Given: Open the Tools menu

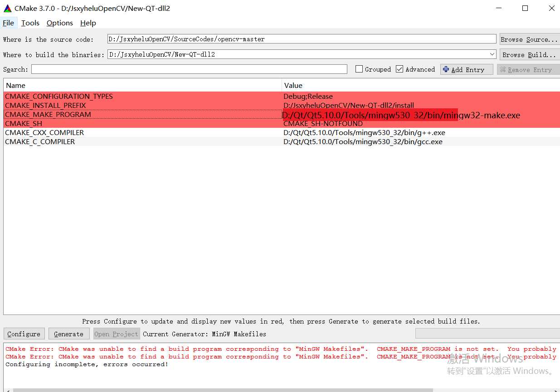Looking at the screenshot, I should click(30, 23).
